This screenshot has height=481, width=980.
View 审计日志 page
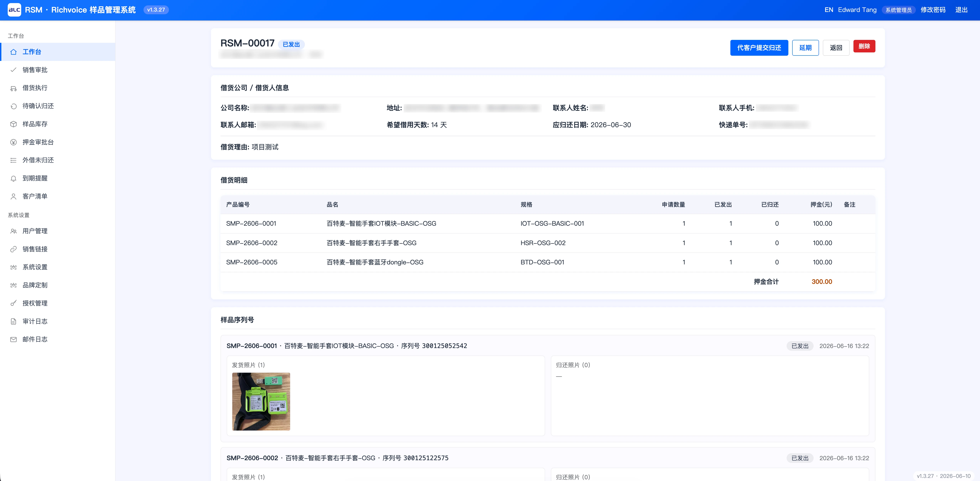pos(58,322)
